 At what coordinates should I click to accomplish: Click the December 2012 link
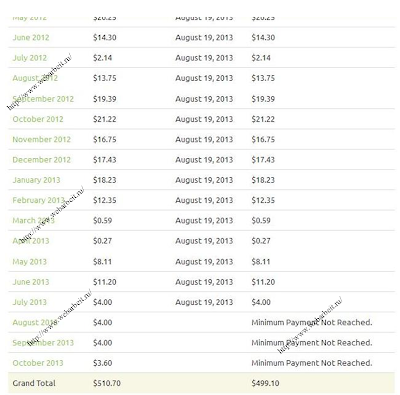pos(41,160)
